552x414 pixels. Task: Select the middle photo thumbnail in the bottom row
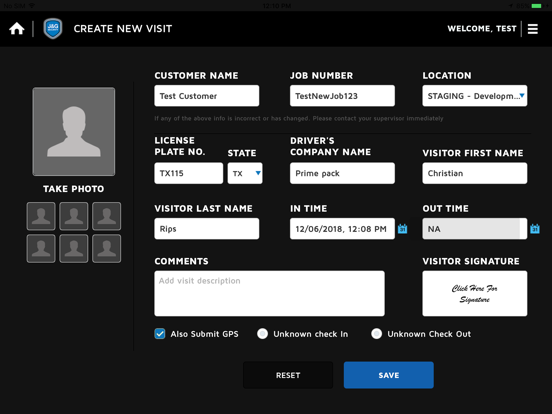point(74,249)
